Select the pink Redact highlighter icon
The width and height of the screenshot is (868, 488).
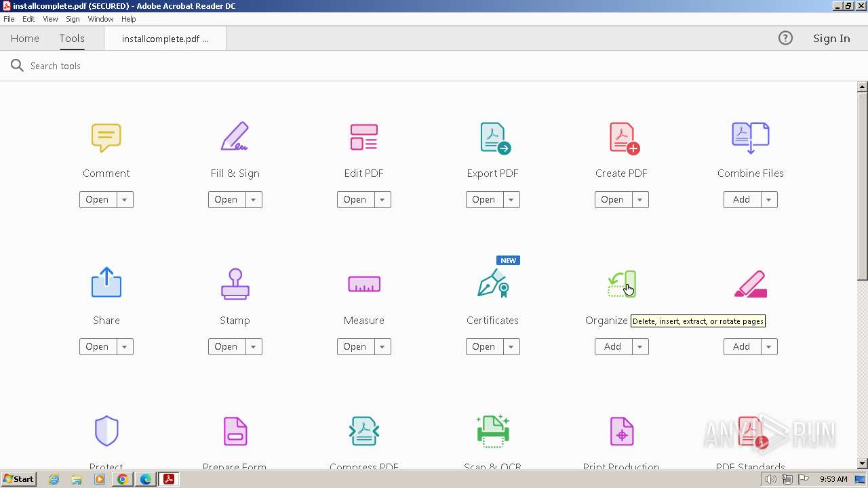[x=751, y=285]
